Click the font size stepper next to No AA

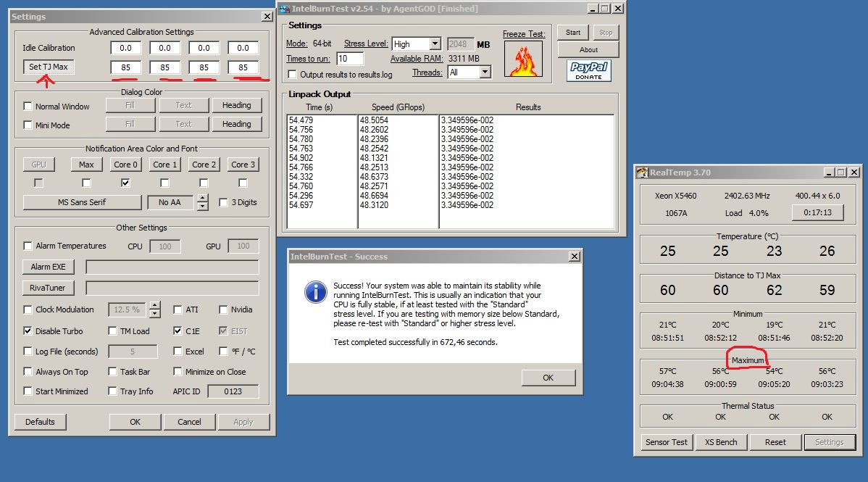coord(203,202)
